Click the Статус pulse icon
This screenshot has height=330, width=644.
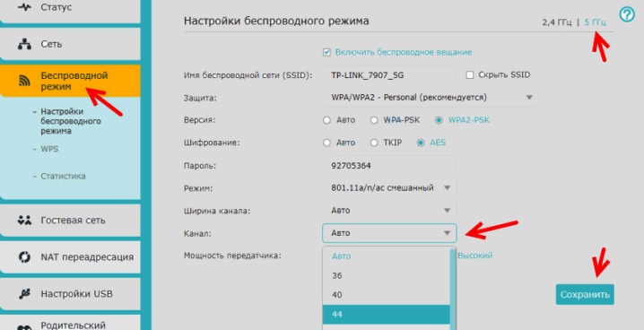click(x=24, y=7)
